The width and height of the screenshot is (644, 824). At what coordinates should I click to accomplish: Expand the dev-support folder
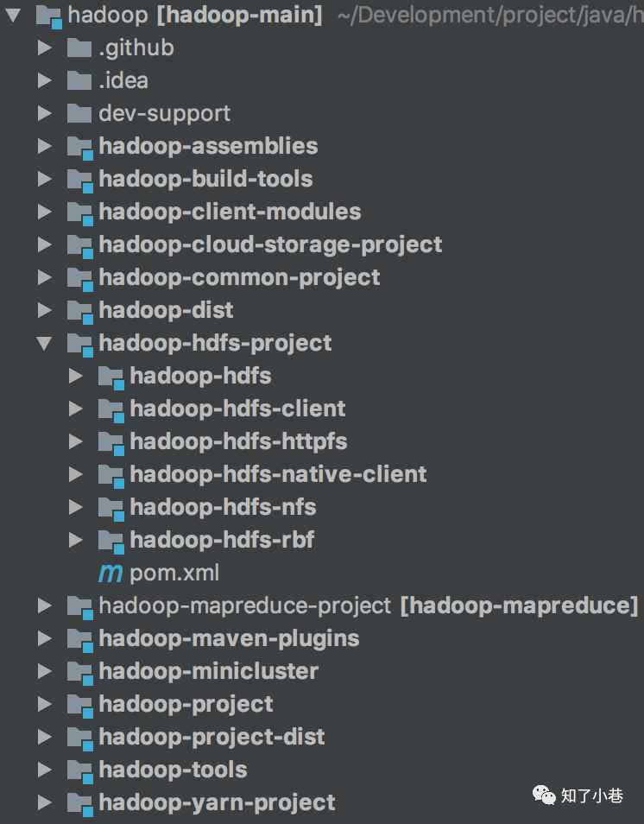coord(44,114)
